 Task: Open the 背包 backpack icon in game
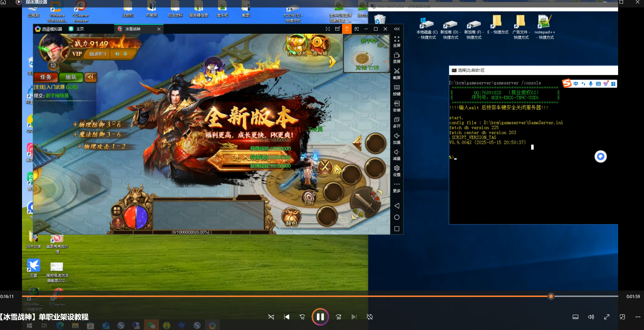291,217
